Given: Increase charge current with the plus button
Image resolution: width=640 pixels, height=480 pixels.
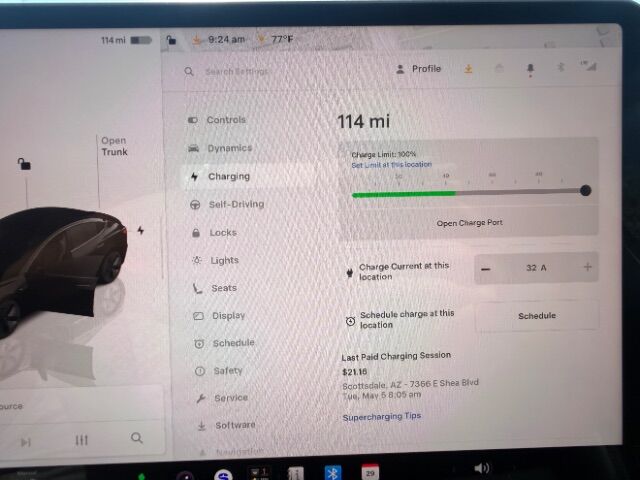Looking at the screenshot, I should 588,267.
